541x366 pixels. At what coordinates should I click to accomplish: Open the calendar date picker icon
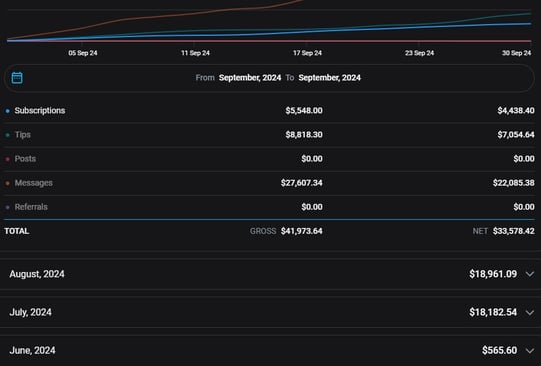tap(17, 78)
